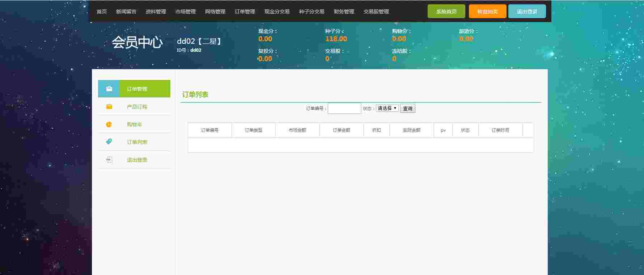Open 财务管理 in the top navigation

point(344,12)
